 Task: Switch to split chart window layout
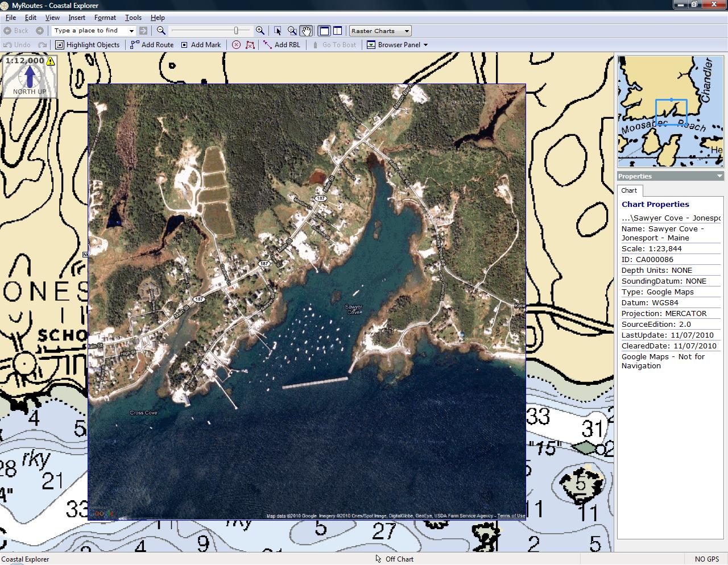click(x=337, y=31)
